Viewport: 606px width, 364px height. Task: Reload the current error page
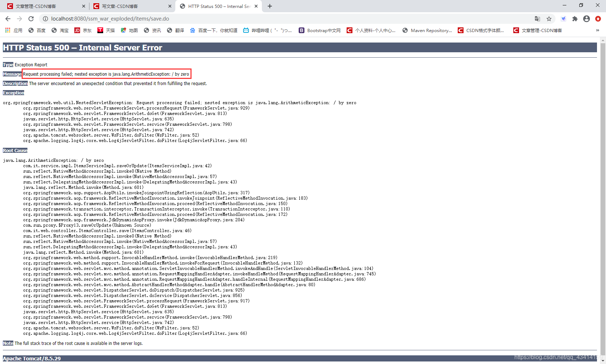[31, 19]
